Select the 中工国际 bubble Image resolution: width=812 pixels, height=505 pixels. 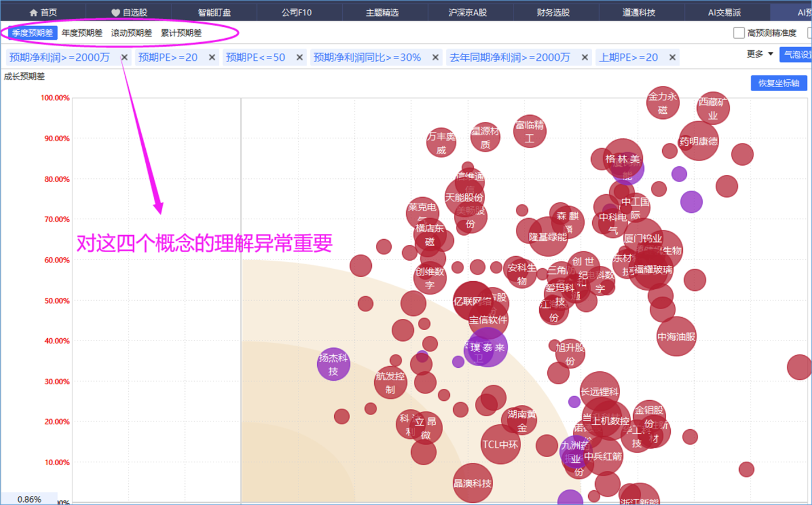click(x=635, y=208)
